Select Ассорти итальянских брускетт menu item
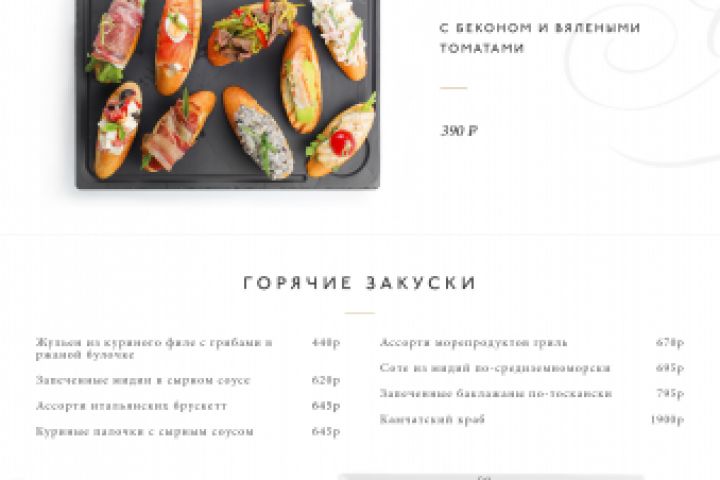This screenshot has width=720, height=480. pyautogui.click(x=131, y=406)
